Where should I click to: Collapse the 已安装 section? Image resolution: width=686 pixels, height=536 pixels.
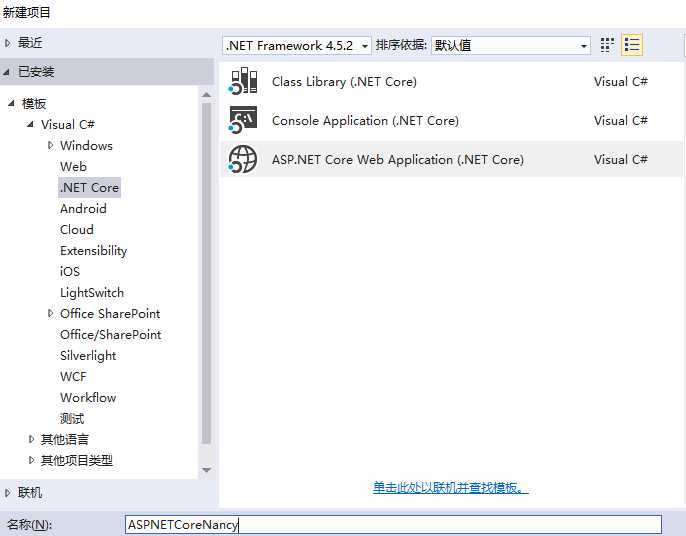pos(7,72)
